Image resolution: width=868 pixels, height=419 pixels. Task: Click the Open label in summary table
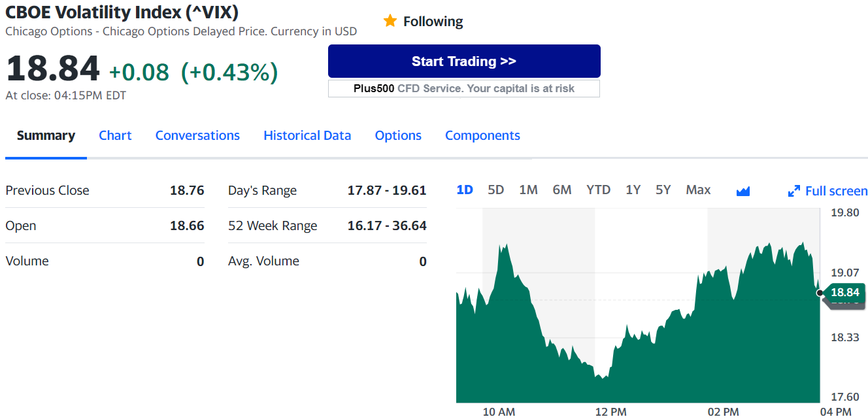21,226
